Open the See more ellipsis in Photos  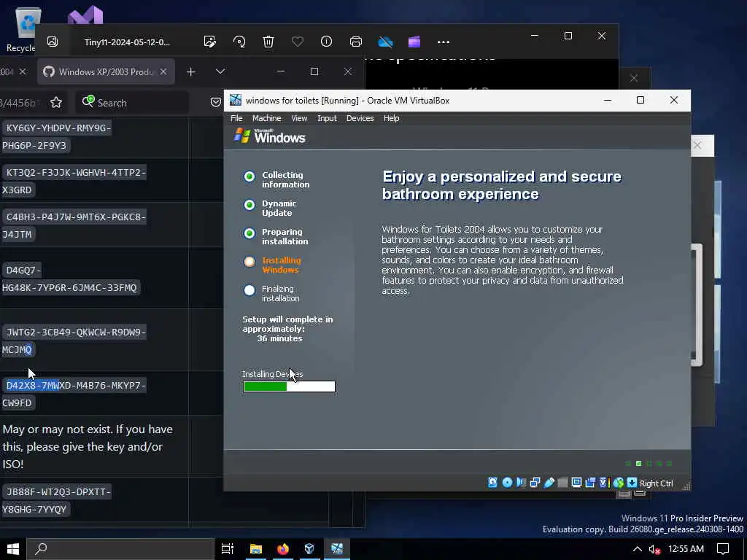[444, 42]
